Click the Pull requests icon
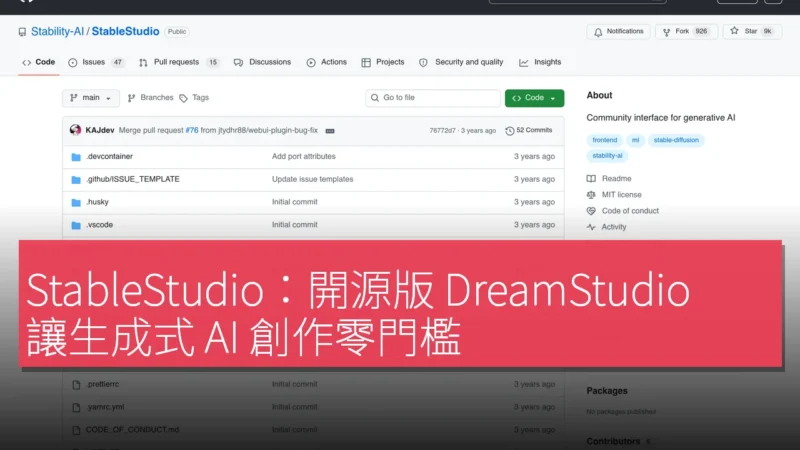Image resolution: width=800 pixels, height=450 pixels. [x=143, y=63]
